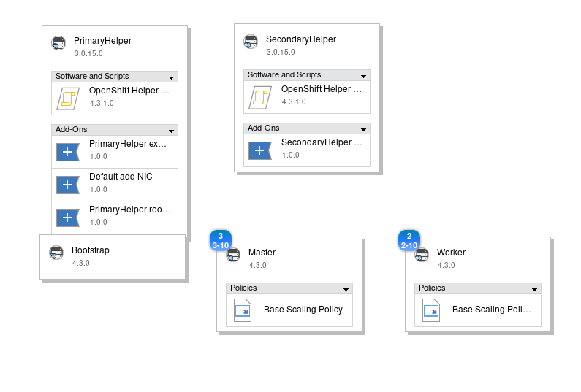Select the 'PrimaryHelper ex...' add-on label

[x=128, y=144]
